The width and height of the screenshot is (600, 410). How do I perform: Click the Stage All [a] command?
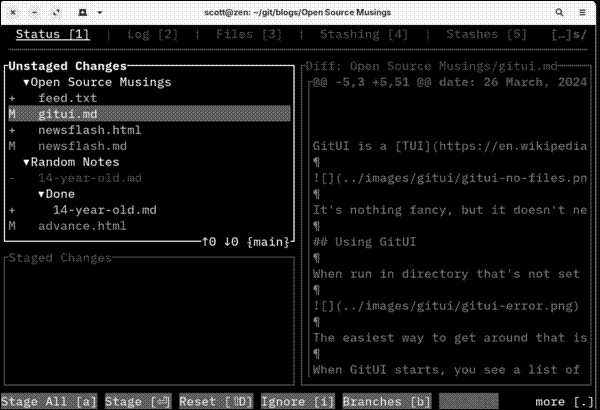49,401
